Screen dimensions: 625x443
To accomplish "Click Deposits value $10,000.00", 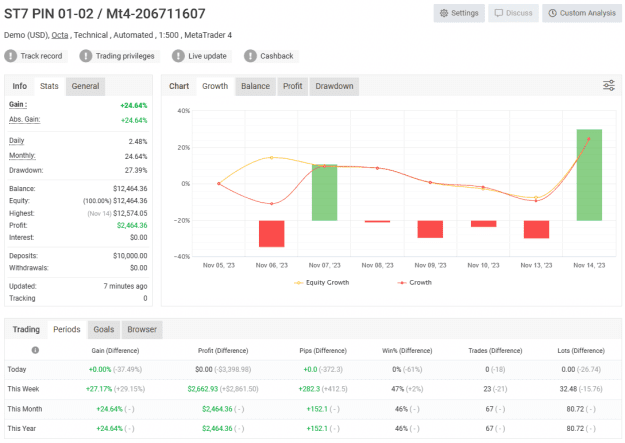I will coord(130,256).
